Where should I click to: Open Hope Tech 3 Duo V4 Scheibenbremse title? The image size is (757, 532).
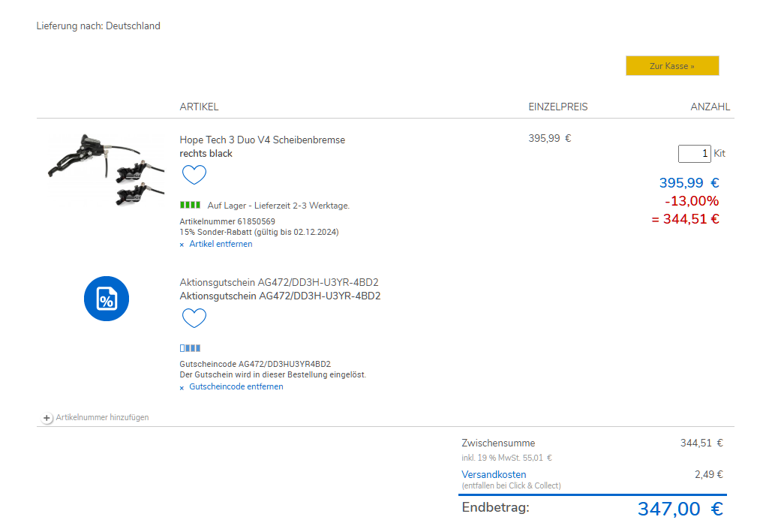coord(262,140)
